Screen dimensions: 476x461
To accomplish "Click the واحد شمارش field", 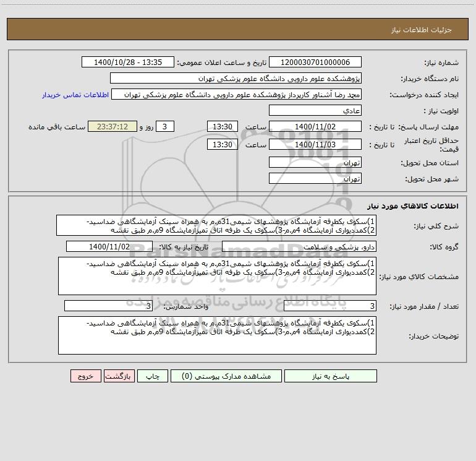I will [x=108, y=306].
